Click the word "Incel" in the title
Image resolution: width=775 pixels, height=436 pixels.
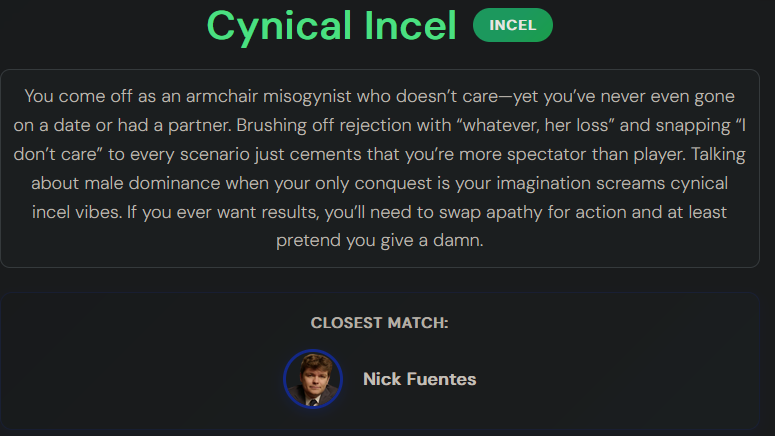point(410,26)
